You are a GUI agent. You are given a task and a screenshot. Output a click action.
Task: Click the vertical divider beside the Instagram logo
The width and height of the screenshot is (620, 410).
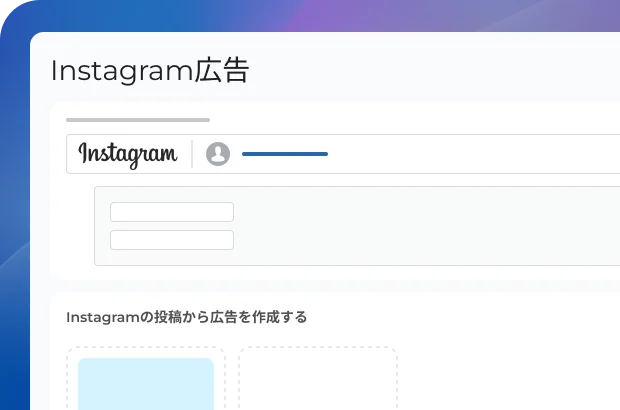192,154
